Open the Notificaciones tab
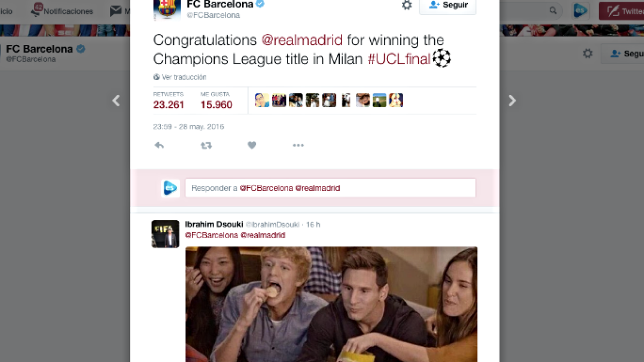The width and height of the screenshot is (644, 362). [x=62, y=11]
